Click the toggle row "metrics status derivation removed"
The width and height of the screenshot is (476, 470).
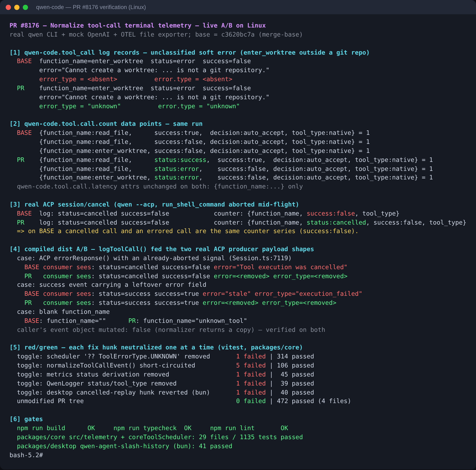click(x=165, y=374)
